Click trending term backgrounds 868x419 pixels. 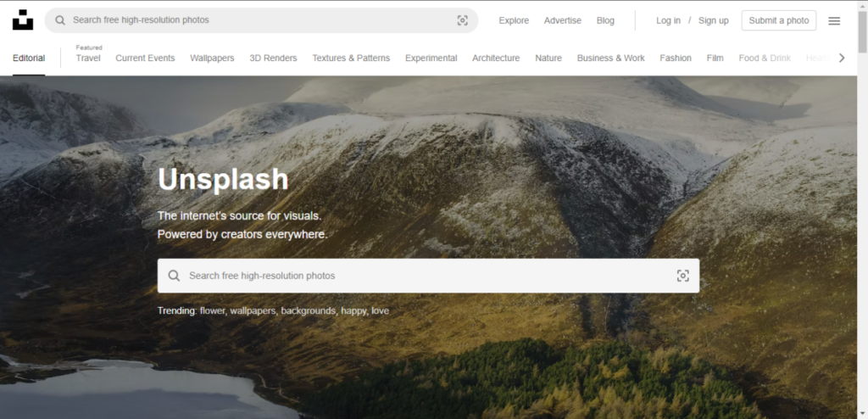tap(309, 311)
